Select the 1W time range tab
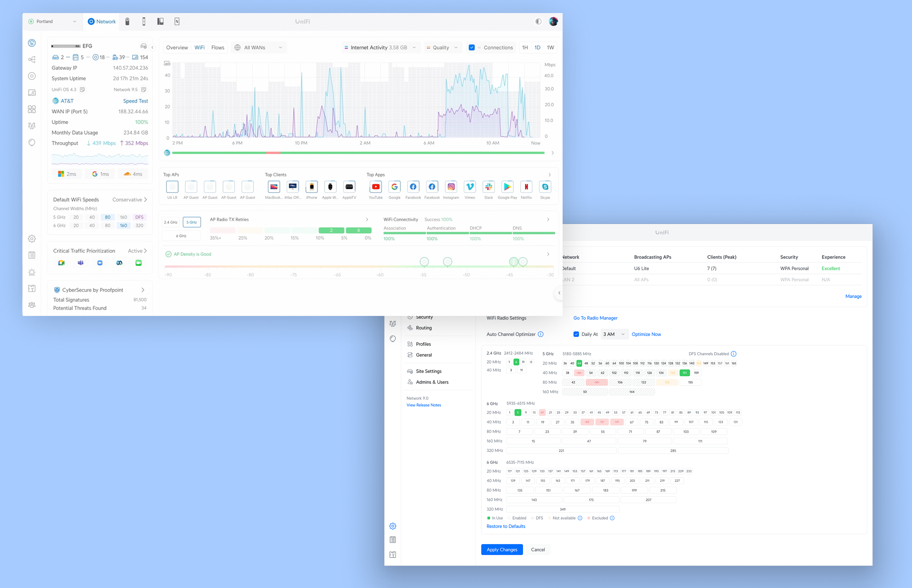 pos(550,47)
